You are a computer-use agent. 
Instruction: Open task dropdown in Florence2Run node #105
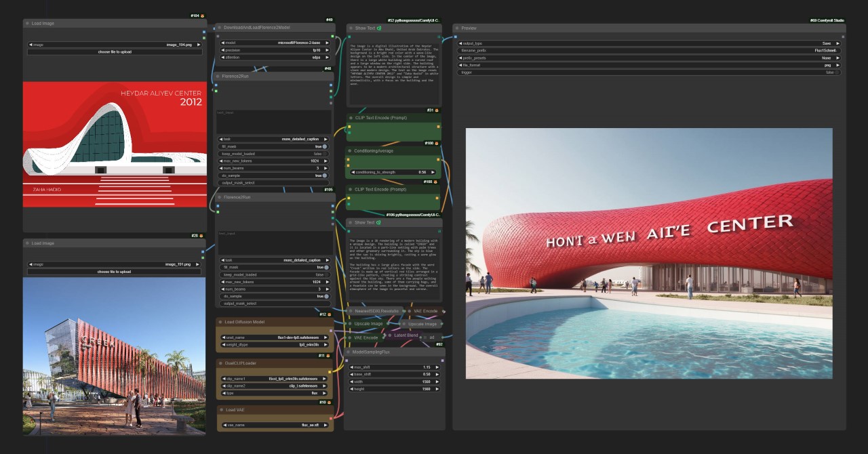tap(274, 260)
